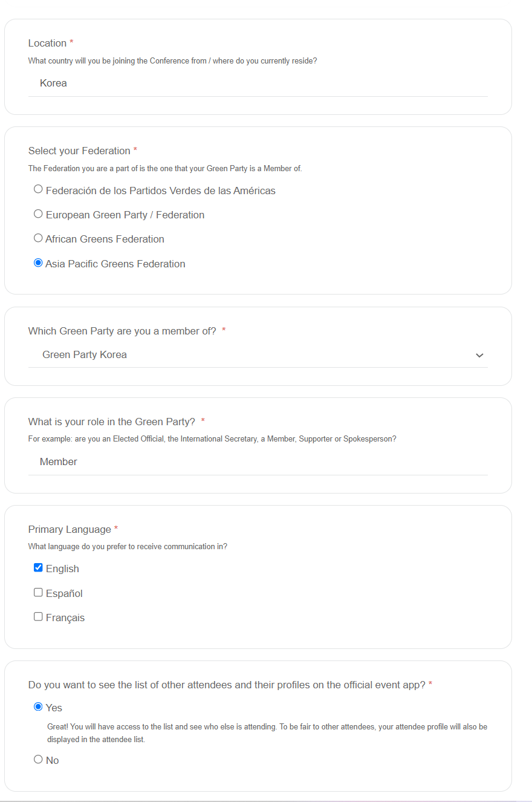Select the African Greens Federation radio button
Image resolution: width=532 pixels, height=802 pixels.
coord(38,238)
